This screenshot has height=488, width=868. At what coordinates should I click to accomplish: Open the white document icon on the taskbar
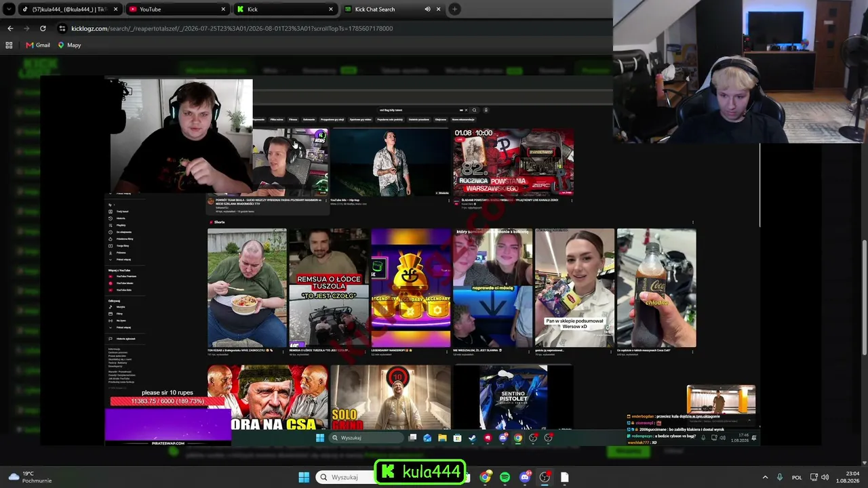pyautogui.click(x=564, y=477)
